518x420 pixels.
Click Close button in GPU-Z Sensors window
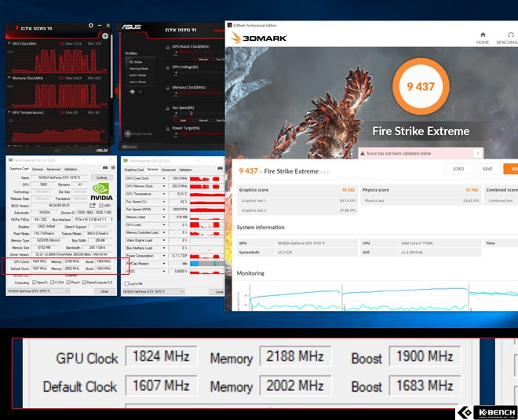click(217, 292)
